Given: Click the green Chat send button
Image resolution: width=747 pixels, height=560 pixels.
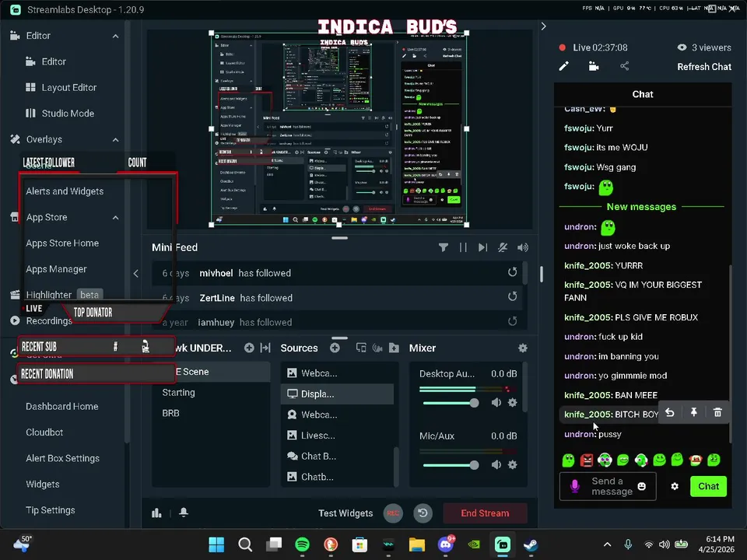Looking at the screenshot, I should tap(708, 486).
